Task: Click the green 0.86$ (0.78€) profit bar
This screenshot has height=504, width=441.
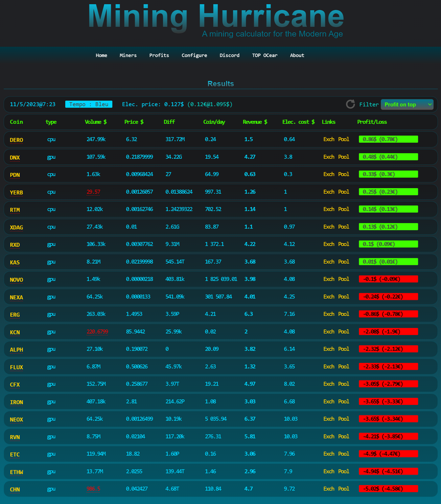Action: coord(388,139)
